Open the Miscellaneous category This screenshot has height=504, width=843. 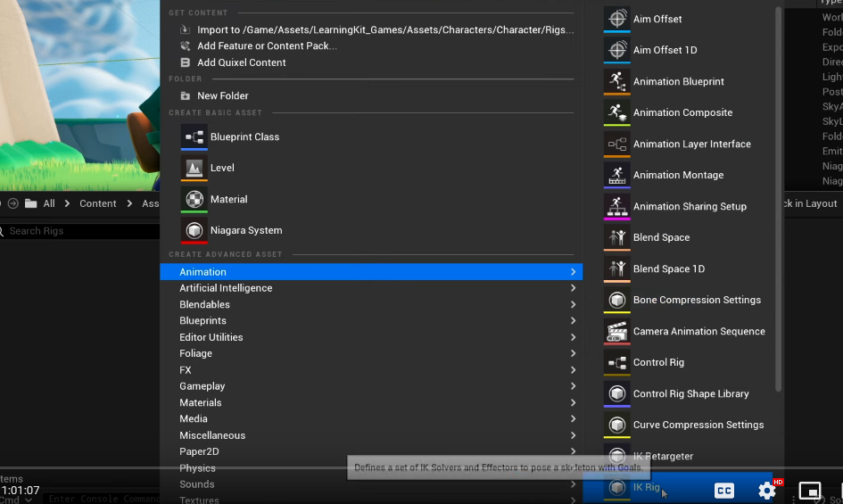[x=371, y=435]
